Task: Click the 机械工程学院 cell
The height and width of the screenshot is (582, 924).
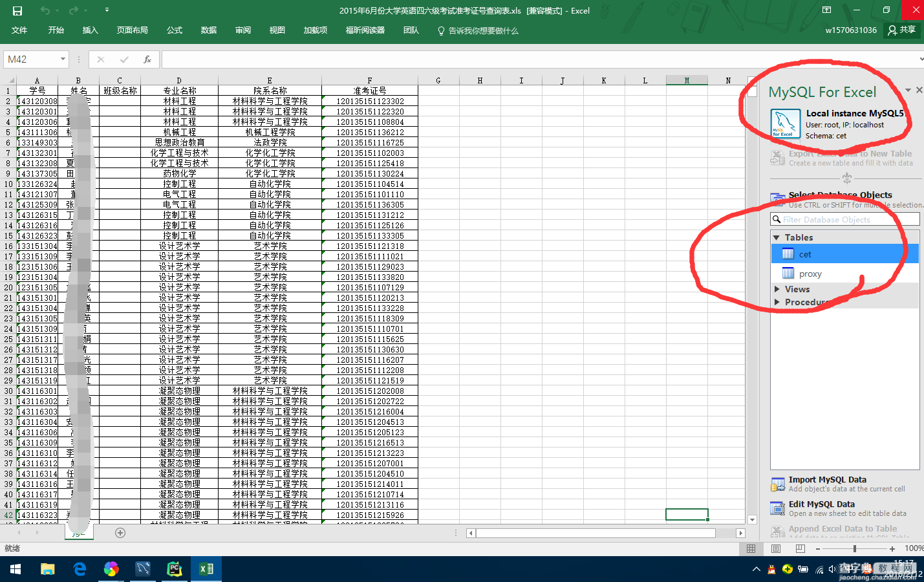Action: 270,132
